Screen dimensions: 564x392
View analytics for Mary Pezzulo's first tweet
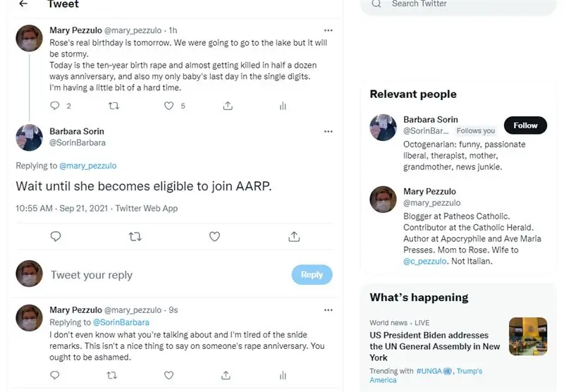coord(283,106)
